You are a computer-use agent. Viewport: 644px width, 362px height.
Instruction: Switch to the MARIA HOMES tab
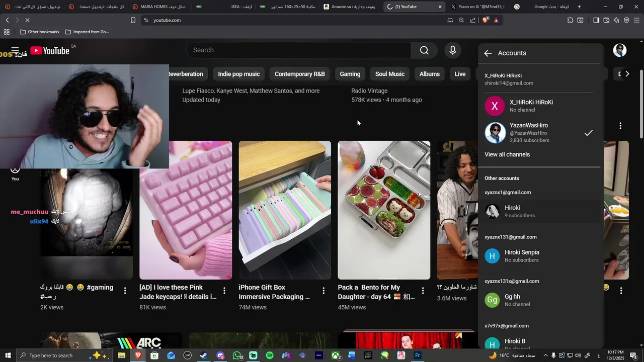click(160, 7)
